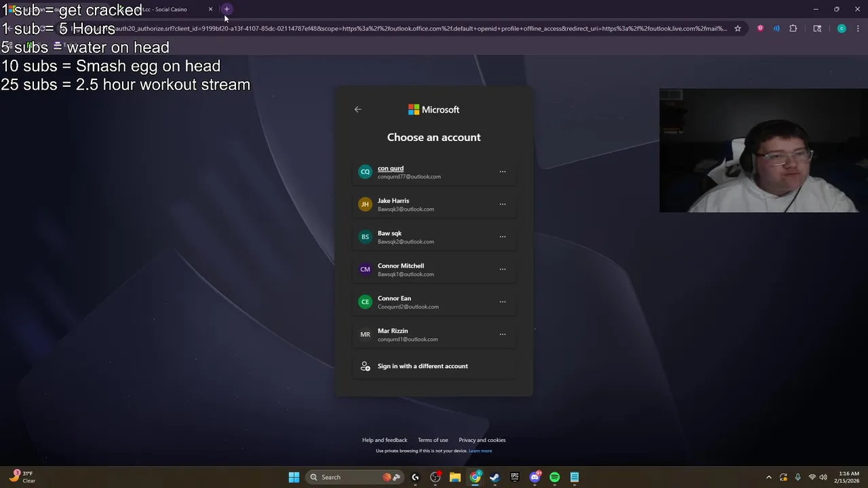868x488 pixels.
Task: Open Terms of use link
Action: [433, 440]
